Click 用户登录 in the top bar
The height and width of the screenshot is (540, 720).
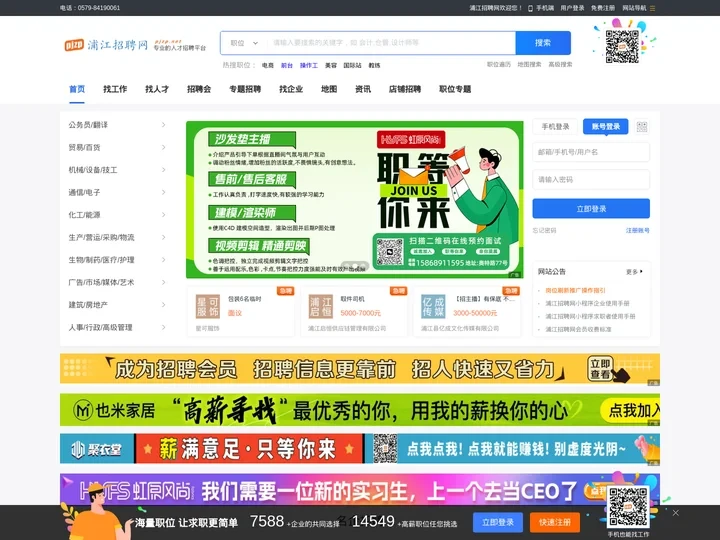coord(572,8)
